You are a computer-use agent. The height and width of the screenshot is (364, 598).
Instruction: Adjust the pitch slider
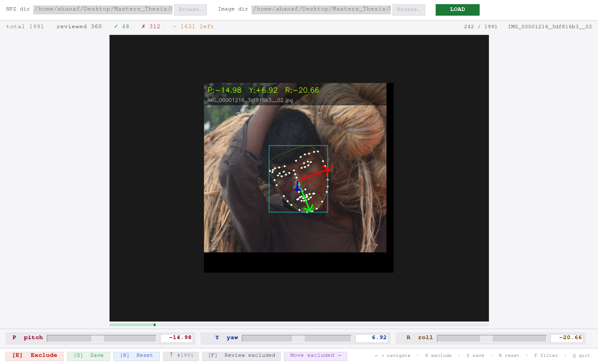click(102, 338)
